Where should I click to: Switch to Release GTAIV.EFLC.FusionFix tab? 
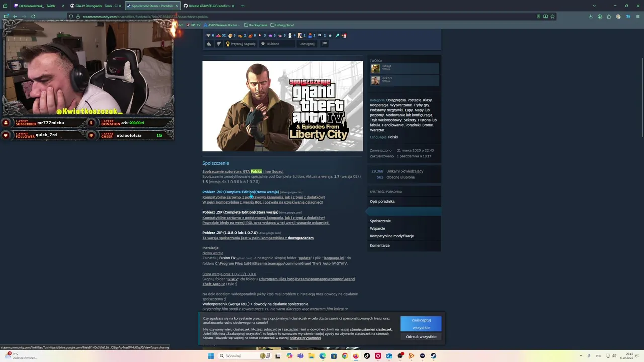[209, 6]
